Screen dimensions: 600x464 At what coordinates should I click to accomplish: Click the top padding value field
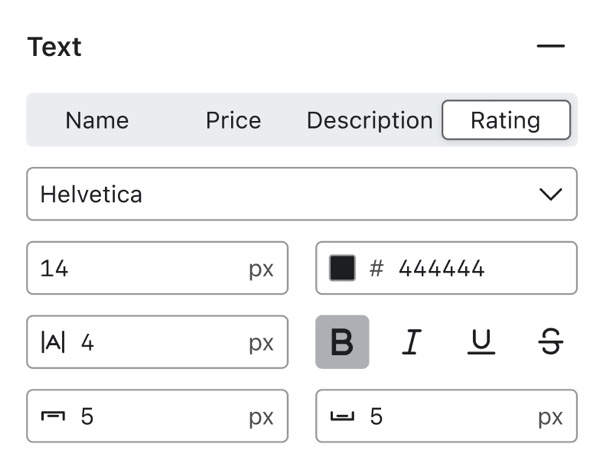click(x=160, y=416)
